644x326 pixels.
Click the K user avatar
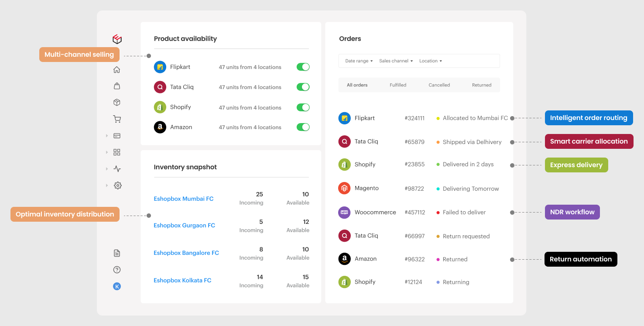[x=116, y=286]
